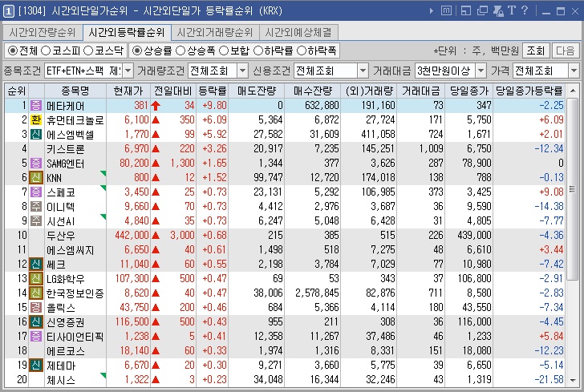Click the 증 badge beside 스페코

click(36, 192)
